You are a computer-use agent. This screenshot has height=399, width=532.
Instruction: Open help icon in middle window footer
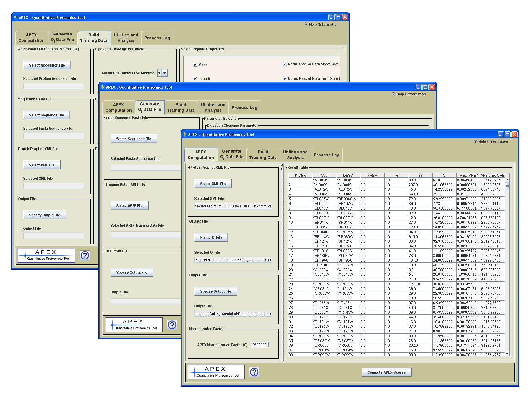[172, 325]
